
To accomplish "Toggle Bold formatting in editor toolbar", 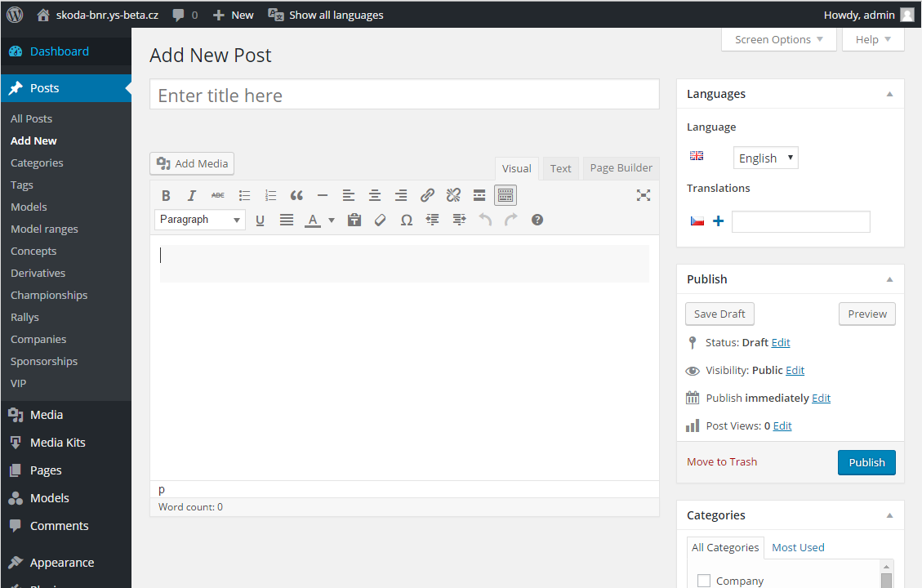I will coord(166,195).
